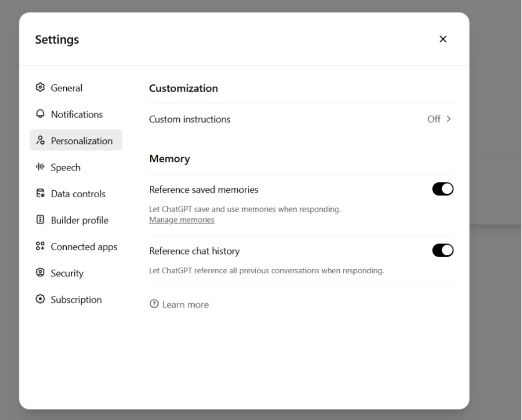Click the Reference chat history label
This screenshot has width=522, height=420.
tap(194, 251)
